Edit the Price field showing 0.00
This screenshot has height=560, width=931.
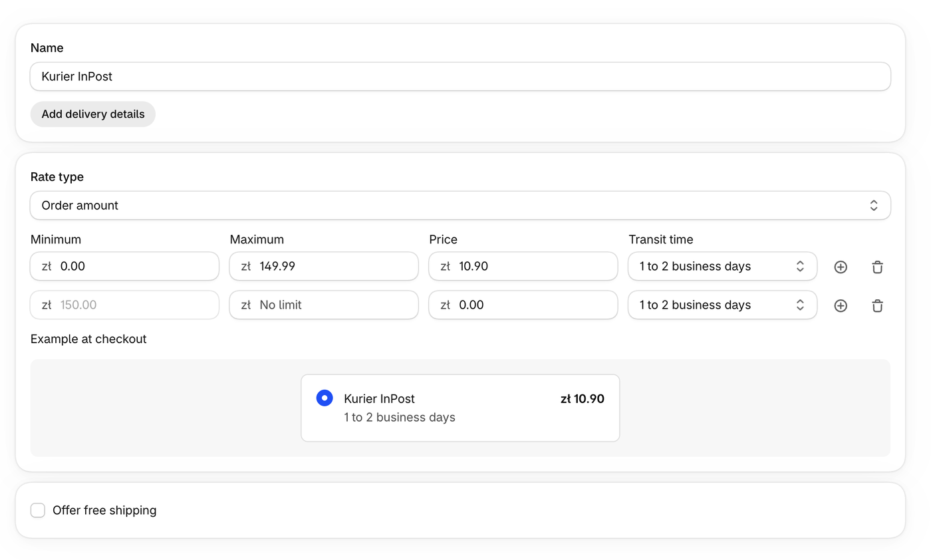[x=523, y=305]
